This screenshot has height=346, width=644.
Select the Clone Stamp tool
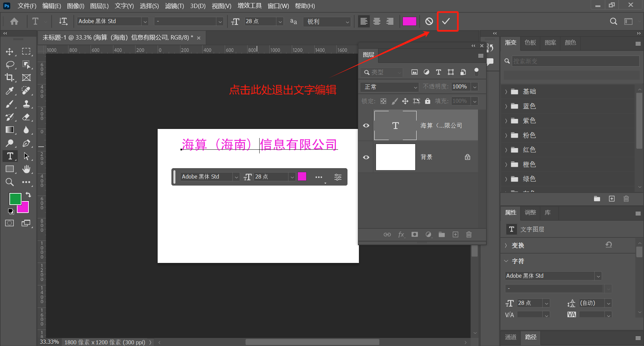26,104
